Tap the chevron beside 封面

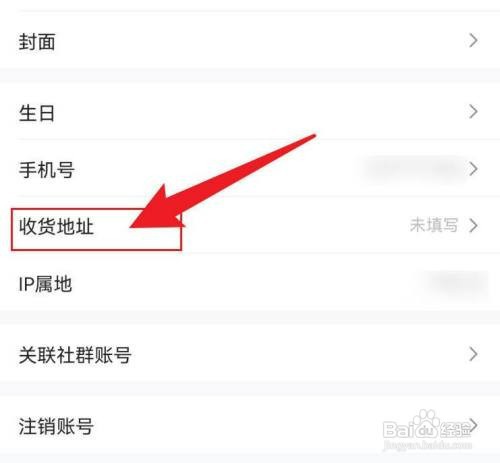point(473,41)
